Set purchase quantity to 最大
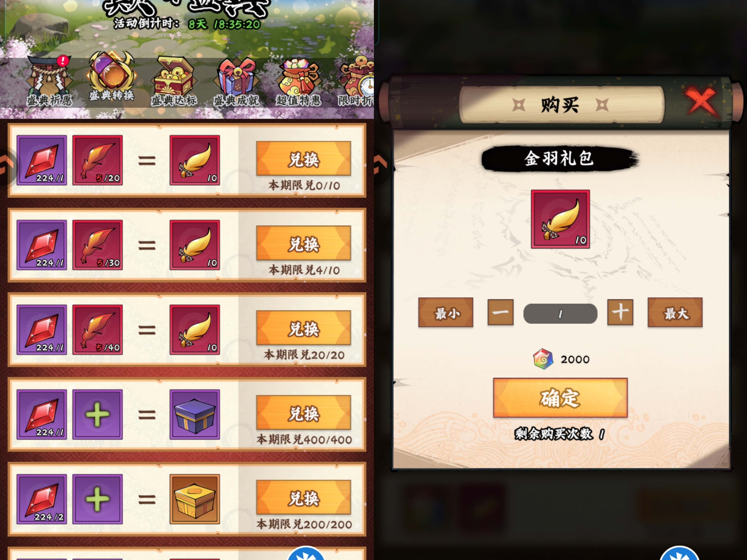Image resolution: width=747 pixels, height=560 pixels. point(675,313)
